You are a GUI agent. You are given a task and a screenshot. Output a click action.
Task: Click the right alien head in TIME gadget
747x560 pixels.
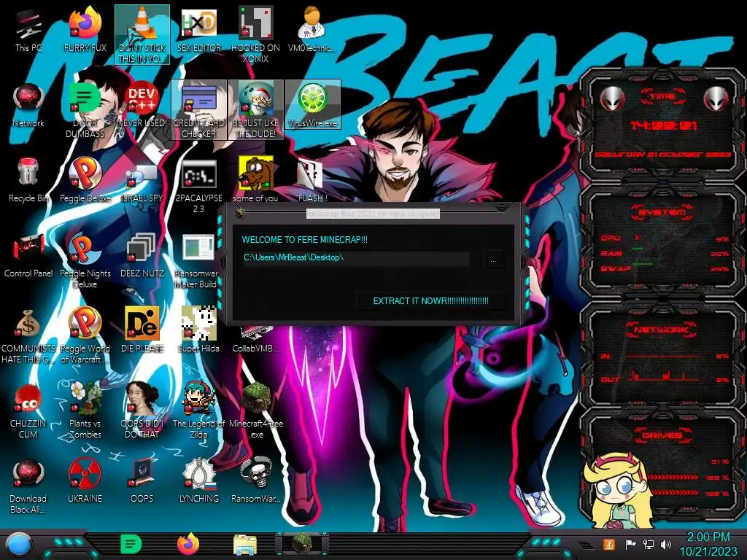(x=716, y=98)
